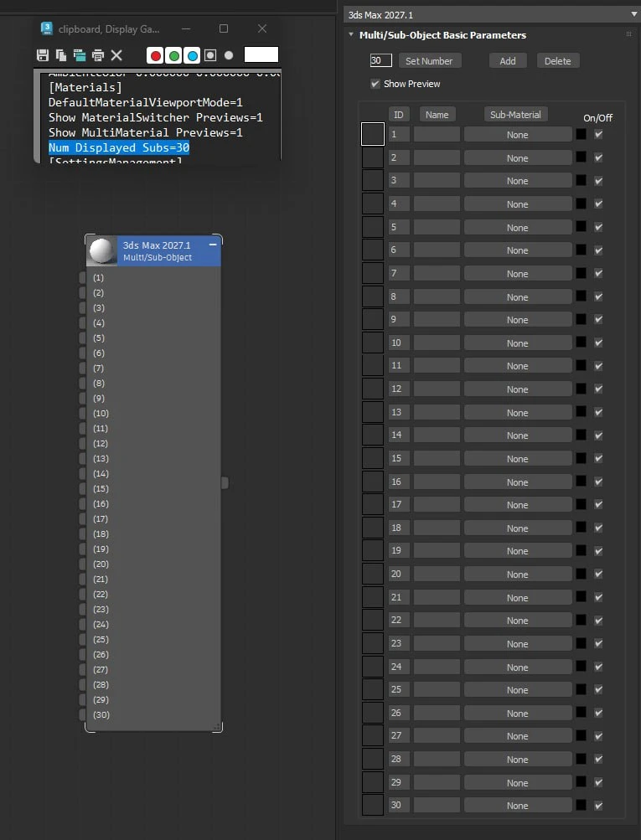
Task: Click the Copy Image icon in clipboard window
Action: coord(61,54)
